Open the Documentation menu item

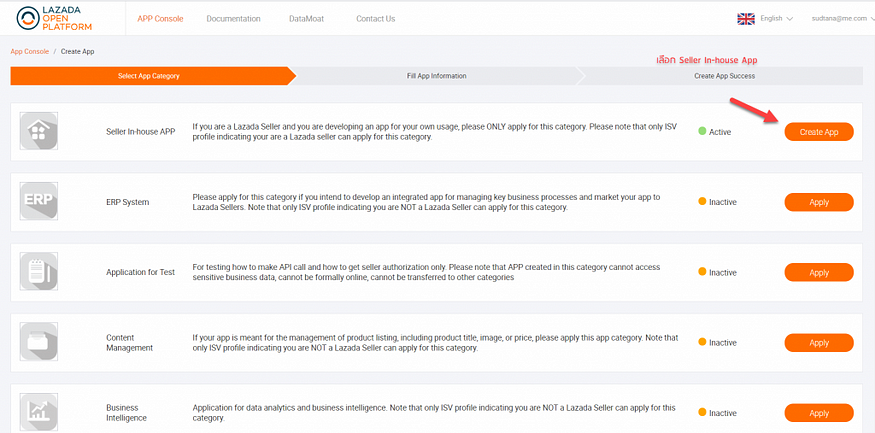[233, 18]
